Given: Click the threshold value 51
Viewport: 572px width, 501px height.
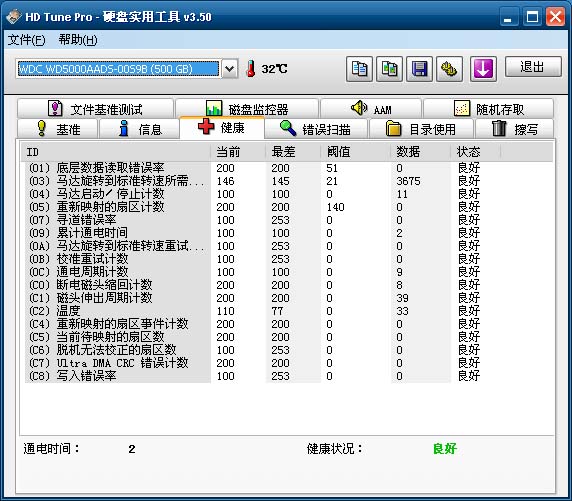Looking at the screenshot, I should click(x=332, y=168).
